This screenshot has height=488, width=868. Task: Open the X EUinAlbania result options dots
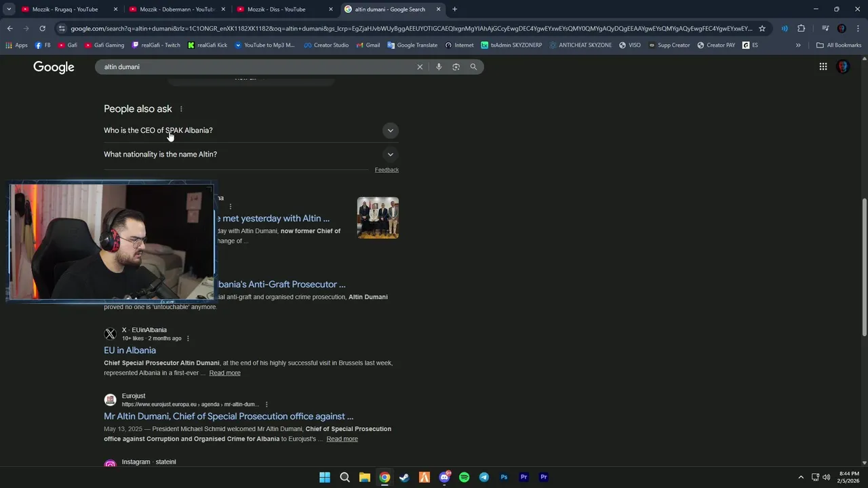188,338
